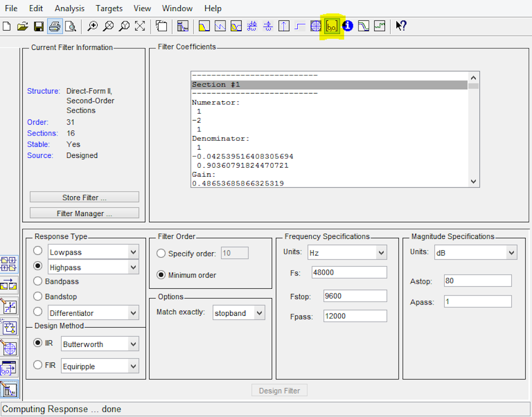Open the Pole/Zero plot view
Viewport: 532px width, 417px height.
pos(315,26)
